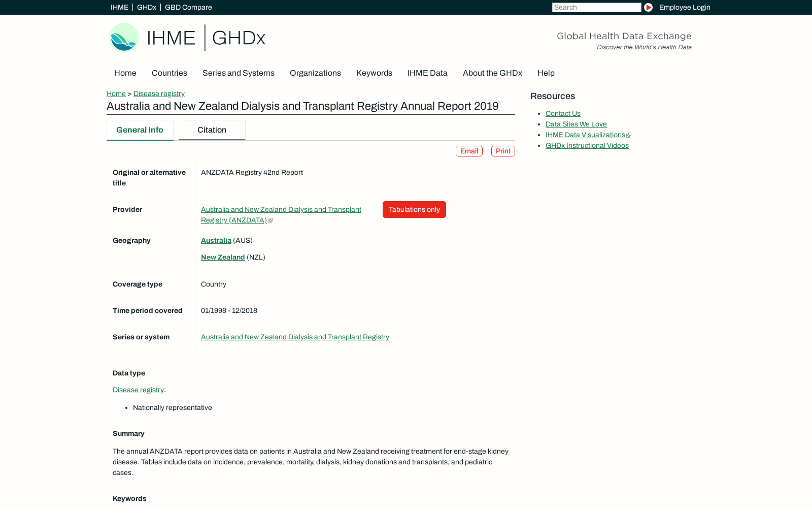Click the red search submit arrow icon

(648, 7)
